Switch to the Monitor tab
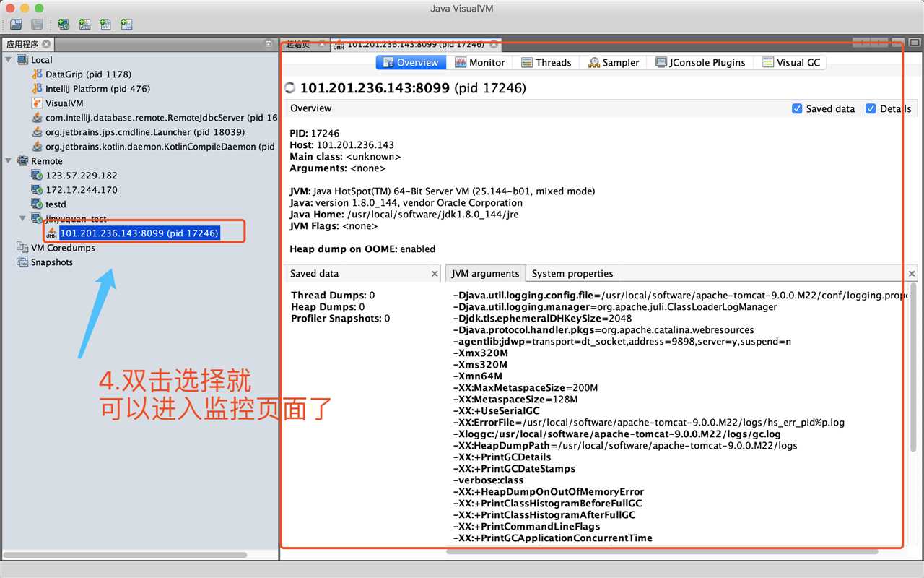 480,63
